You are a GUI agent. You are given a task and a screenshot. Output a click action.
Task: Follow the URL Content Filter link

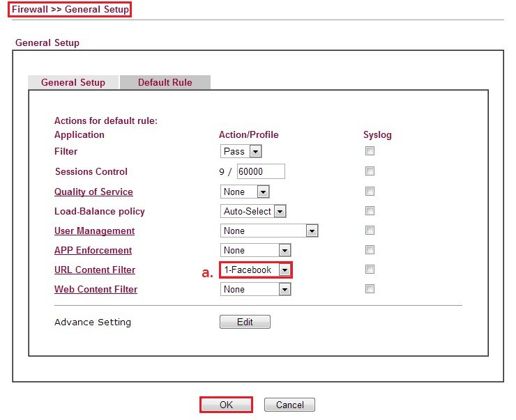pyautogui.click(x=95, y=270)
